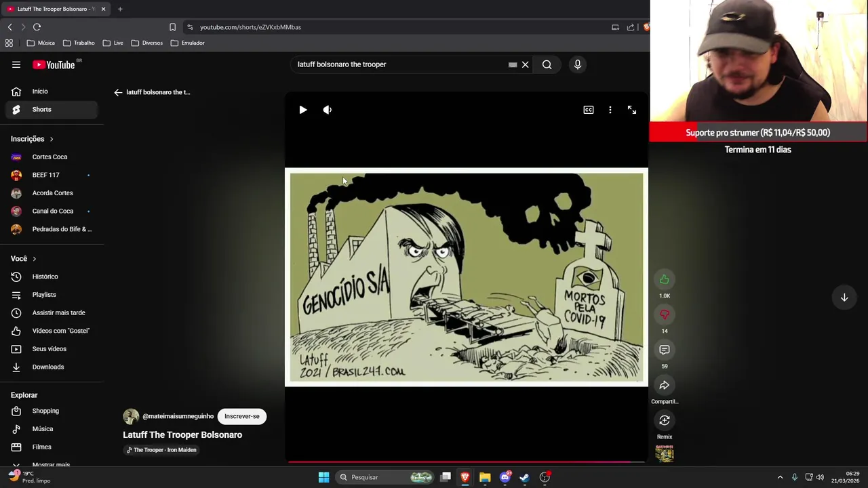Open Downloads in sidebar
The height and width of the screenshot is (488, 868).
point(51,367)
